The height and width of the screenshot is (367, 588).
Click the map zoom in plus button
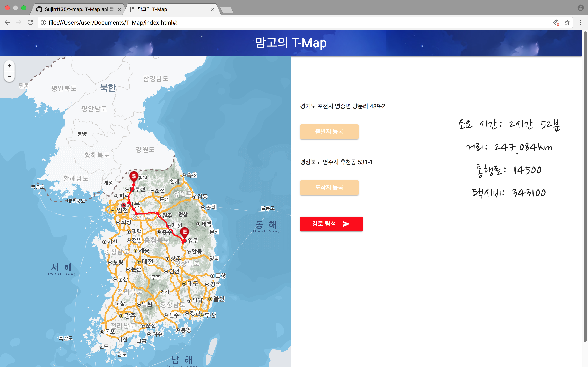9,66
